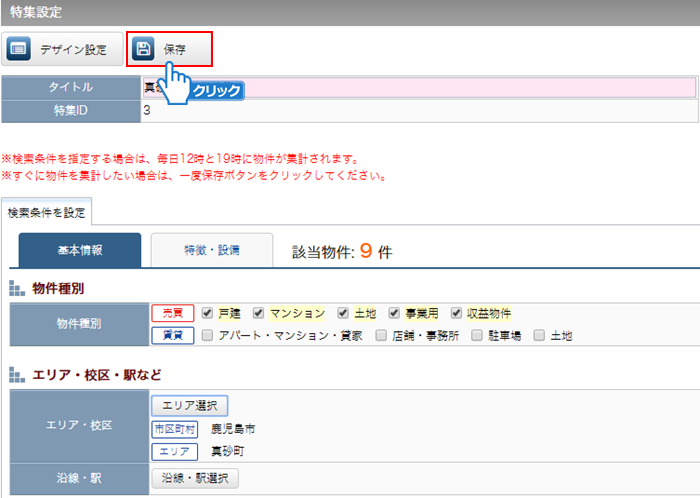Check the rental 土地 checkbox
The width and height of the screenshot is (700, 498).
(x=540, y=336)
